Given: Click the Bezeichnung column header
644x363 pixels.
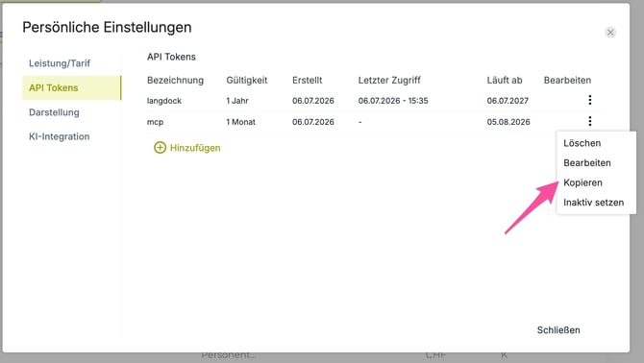Looking at the screenshot, I should click(x=175, y=81).
